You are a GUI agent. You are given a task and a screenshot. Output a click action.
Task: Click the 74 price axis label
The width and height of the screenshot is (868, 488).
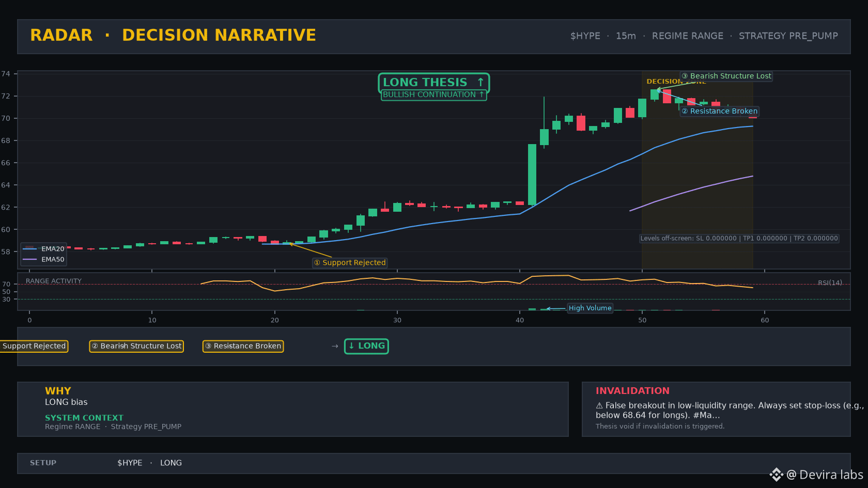[5, 74]
